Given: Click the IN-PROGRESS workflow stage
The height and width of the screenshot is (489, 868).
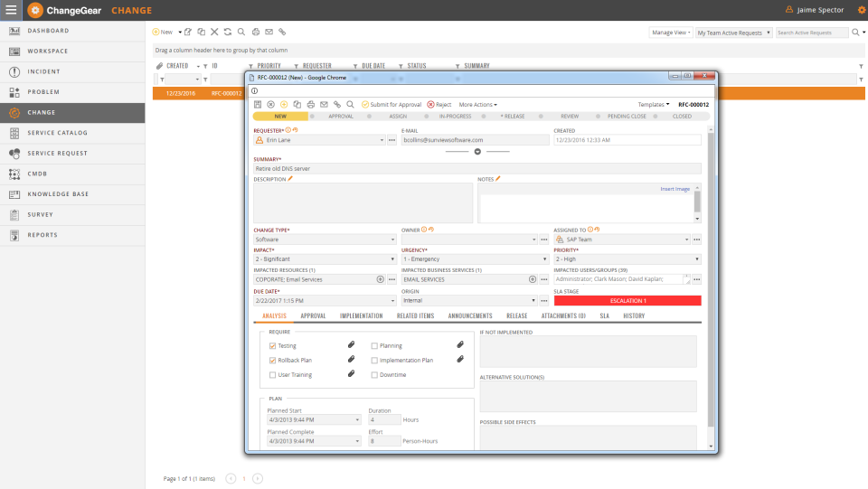Looking at the screenshot, I should (455, 117).
